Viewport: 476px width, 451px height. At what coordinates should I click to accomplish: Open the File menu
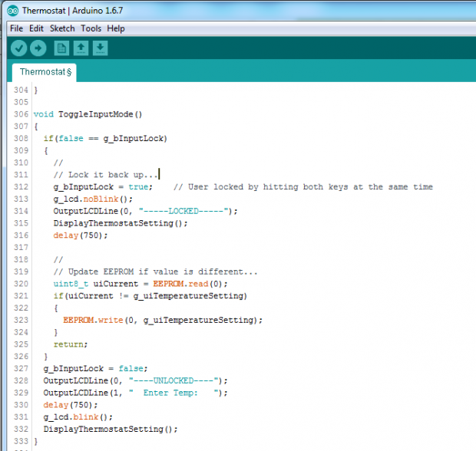[x=16, y=28]
